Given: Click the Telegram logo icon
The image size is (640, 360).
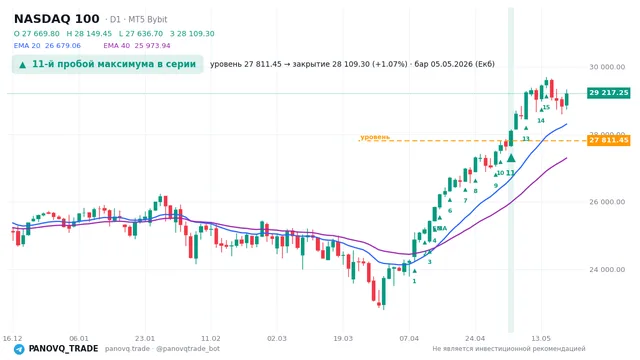Looking at the screenshot, I should click(19, 349).
